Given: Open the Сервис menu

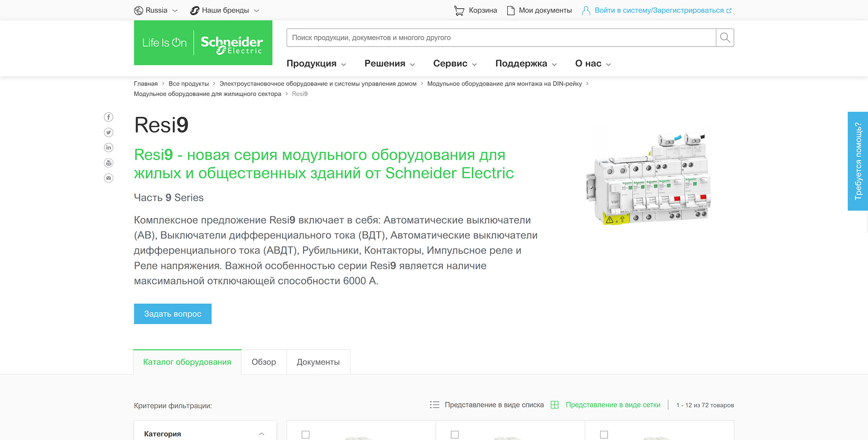Looking at the screenshot, I should coord(455,64).
